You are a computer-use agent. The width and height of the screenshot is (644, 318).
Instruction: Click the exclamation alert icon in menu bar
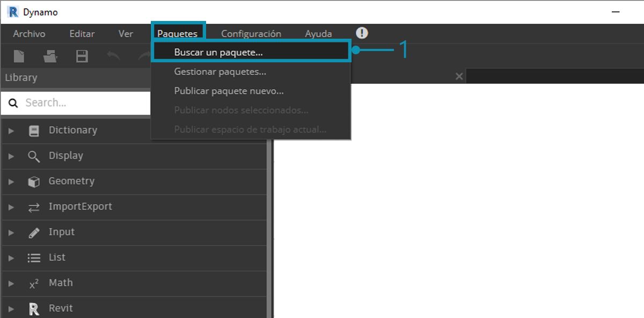[x=362, y=33]
